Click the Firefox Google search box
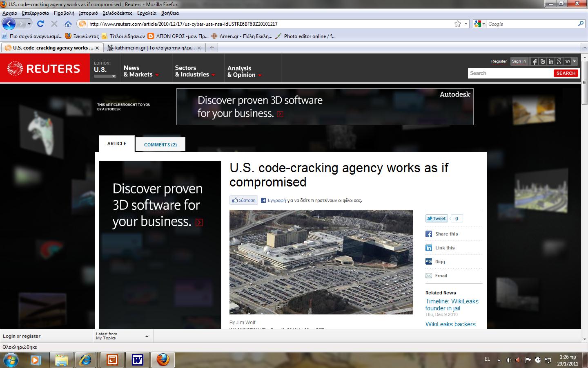Screen dimensions: 588x368 [532, 24]
